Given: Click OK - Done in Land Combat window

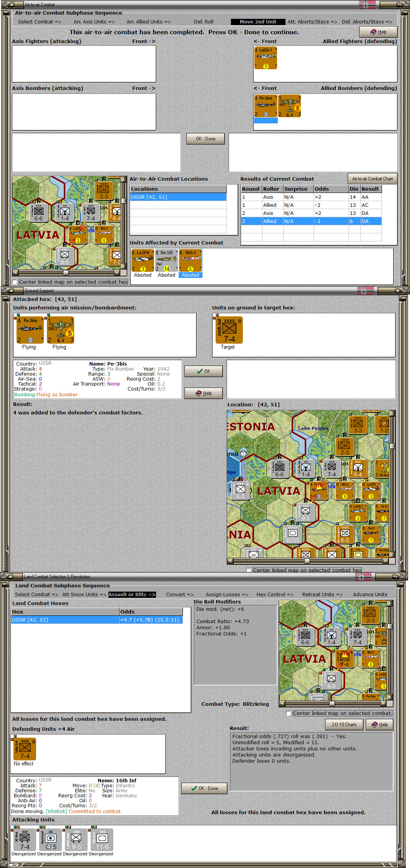Looking at the screenshot, I should click(x=204, y=788).
